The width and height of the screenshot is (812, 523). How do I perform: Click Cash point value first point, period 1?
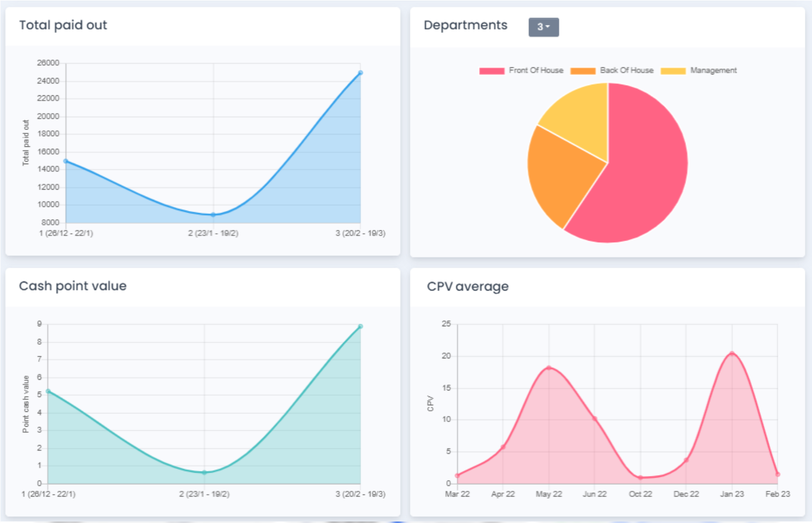point(48,391)
